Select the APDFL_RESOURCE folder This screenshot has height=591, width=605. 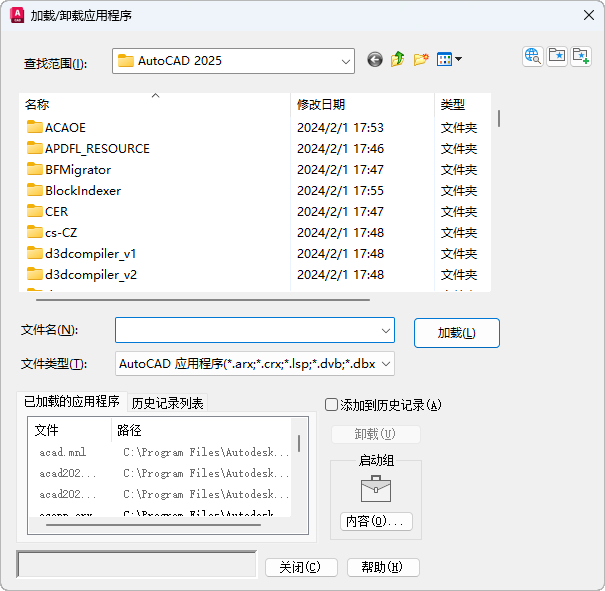88,149
